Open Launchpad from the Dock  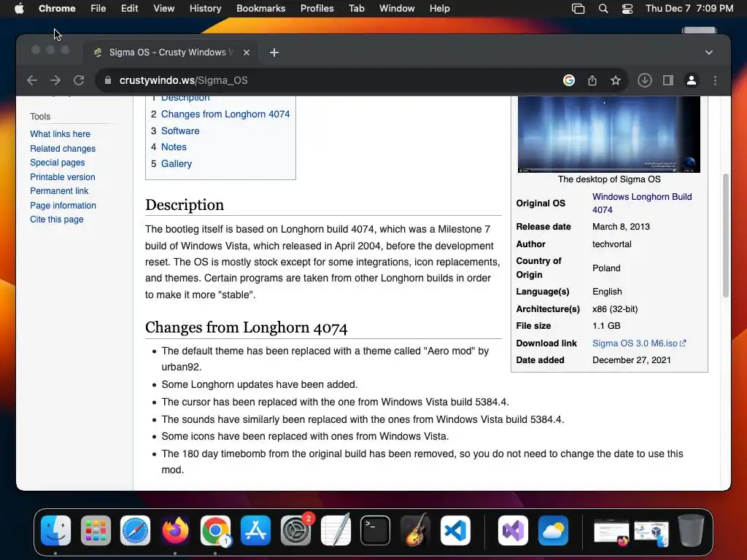click(x=96, y=531)
